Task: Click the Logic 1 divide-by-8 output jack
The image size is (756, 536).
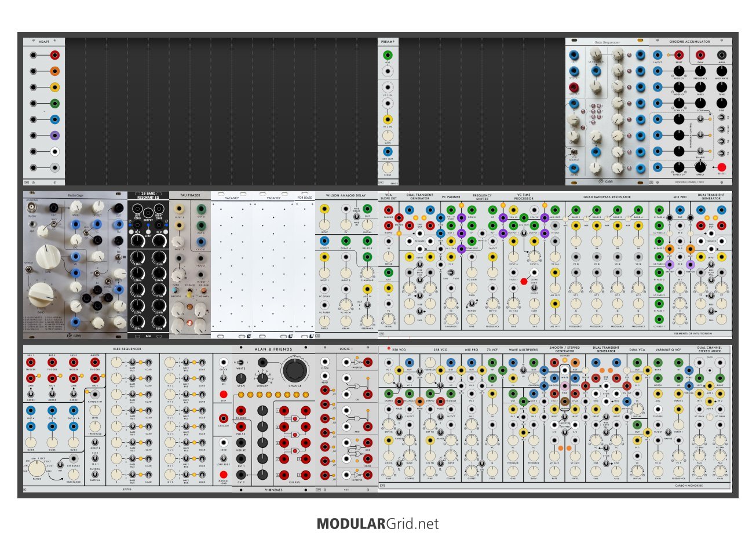Action: 325,475
